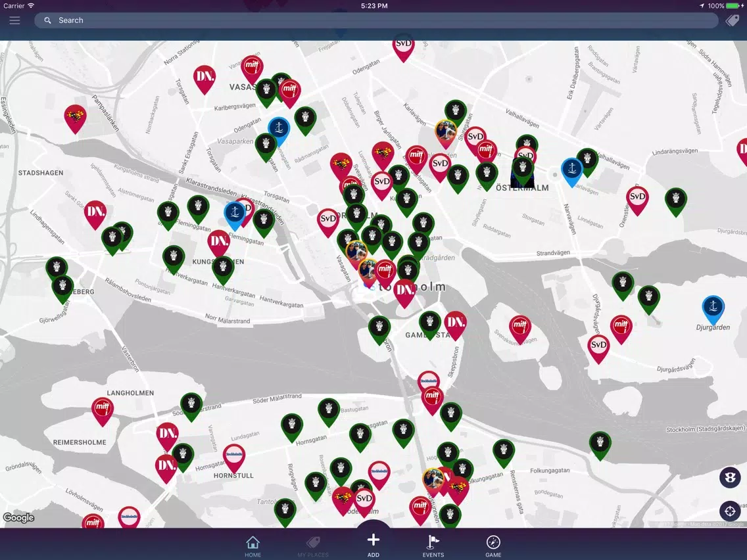747x560 pixels.
Task: Open the Events tab
Action: 433,546
